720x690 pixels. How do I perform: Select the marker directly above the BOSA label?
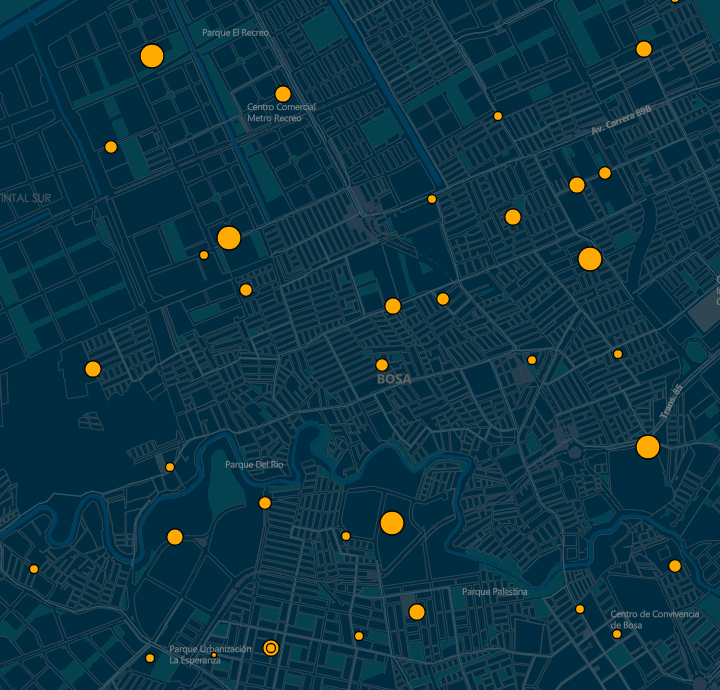click(x=382, y=365)
